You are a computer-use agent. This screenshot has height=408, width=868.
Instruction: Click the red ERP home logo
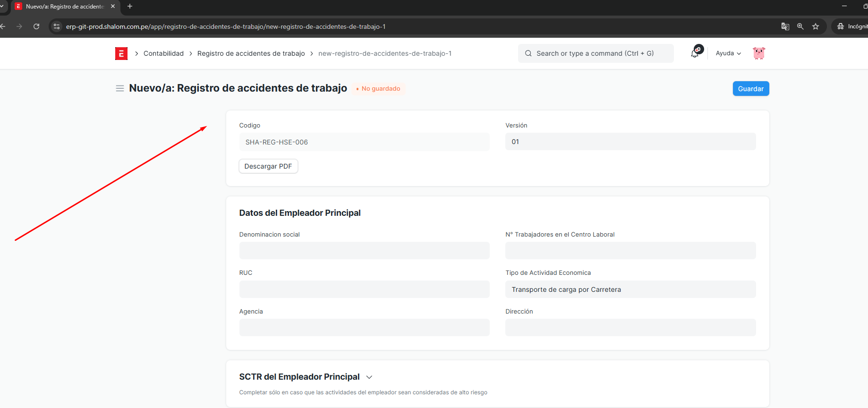click(x=121, y=53)
